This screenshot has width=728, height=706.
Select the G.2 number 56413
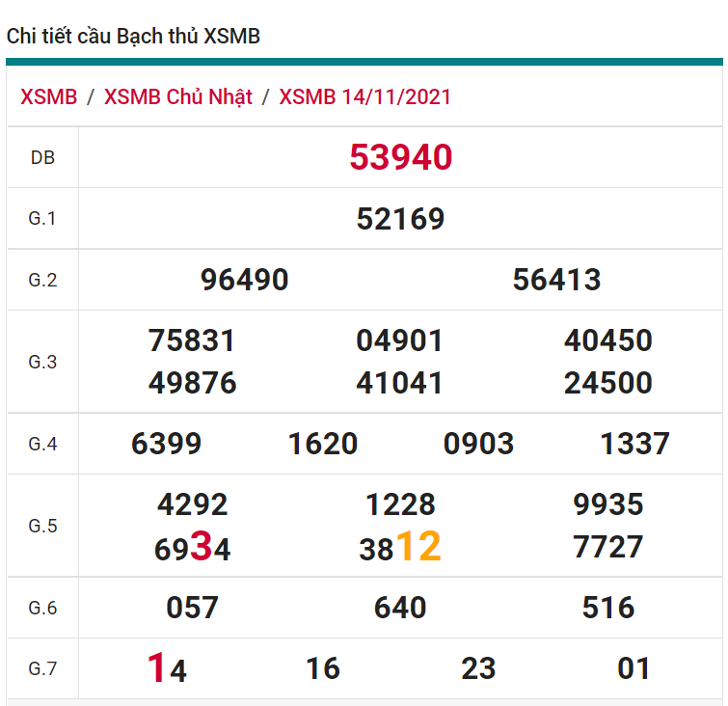pos(556,280)
